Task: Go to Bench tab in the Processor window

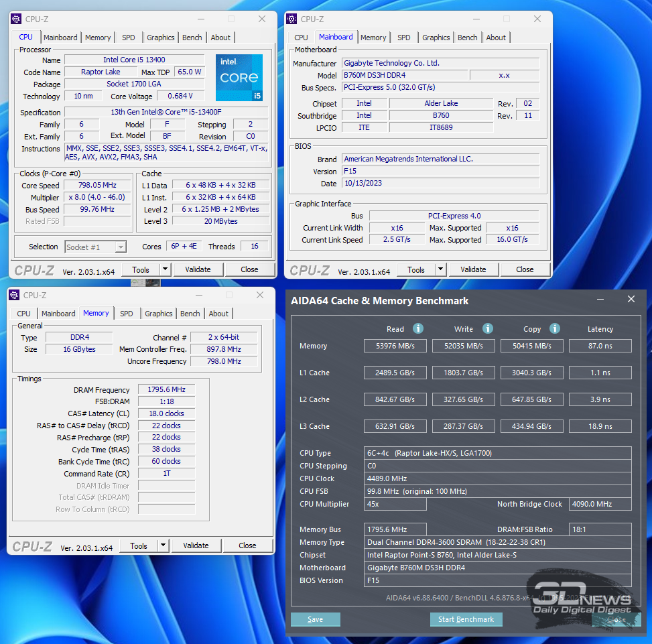Action: coord(192,38)
